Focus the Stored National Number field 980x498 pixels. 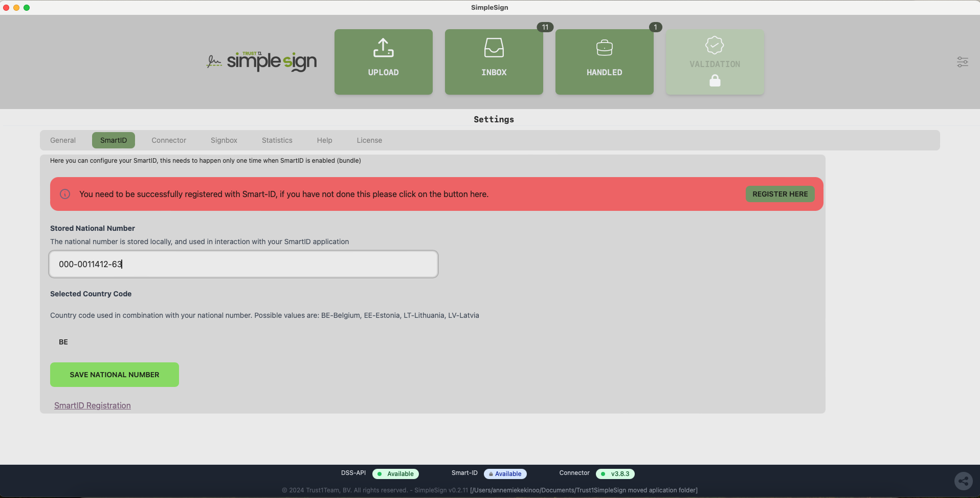(x=243, y=264)
